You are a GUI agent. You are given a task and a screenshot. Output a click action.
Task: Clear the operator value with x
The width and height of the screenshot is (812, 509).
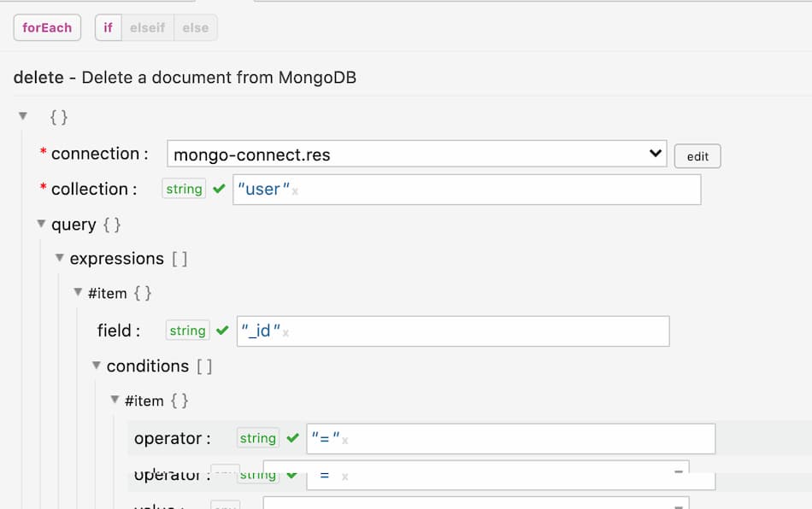(345, 441)
